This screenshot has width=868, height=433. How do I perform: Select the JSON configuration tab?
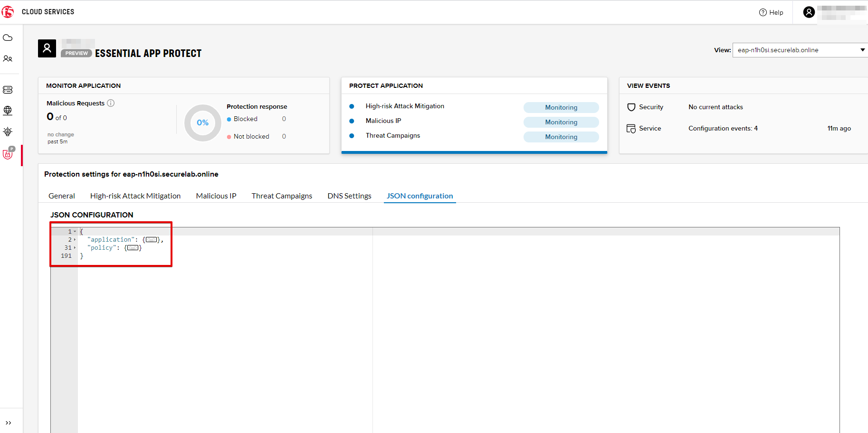point(420,196)
